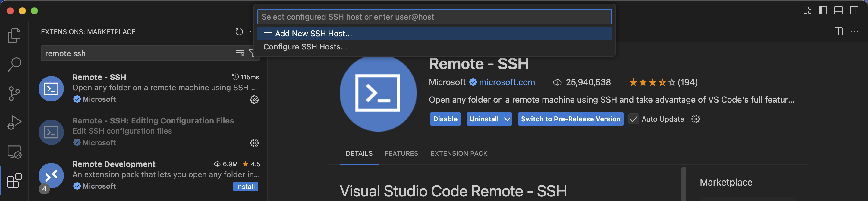Open the editor More Actions ellipsis
The height and width of the screenshot is (201, 868).
pos(854,32)
